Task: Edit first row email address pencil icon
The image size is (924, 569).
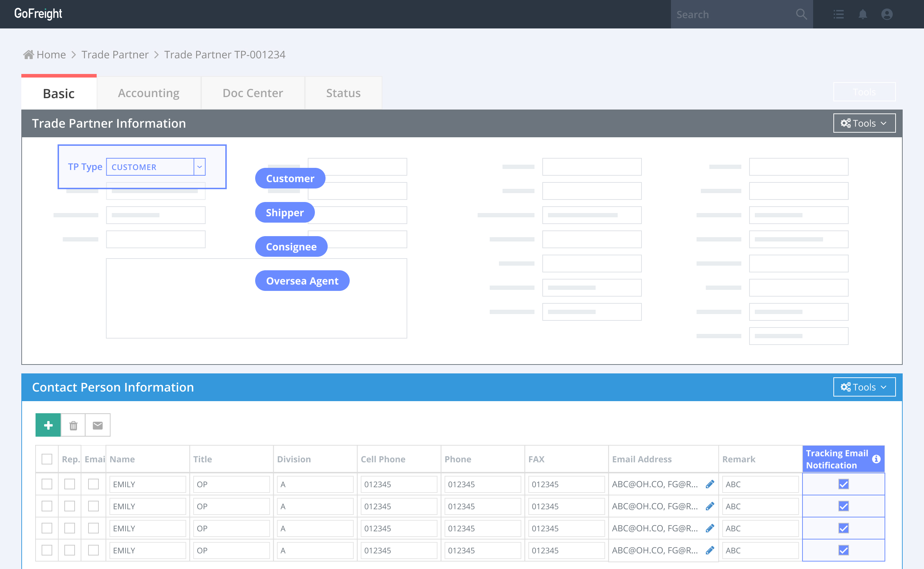Action: point(710,484)
